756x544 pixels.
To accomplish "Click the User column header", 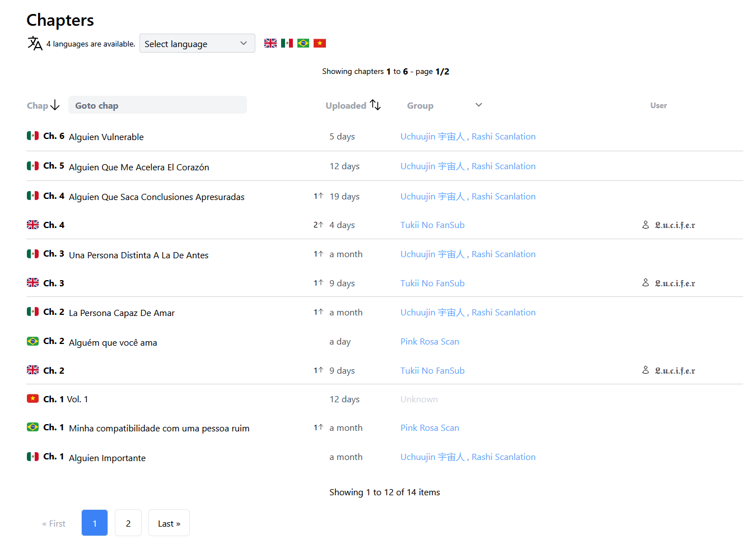I will (x=659, y=105).
